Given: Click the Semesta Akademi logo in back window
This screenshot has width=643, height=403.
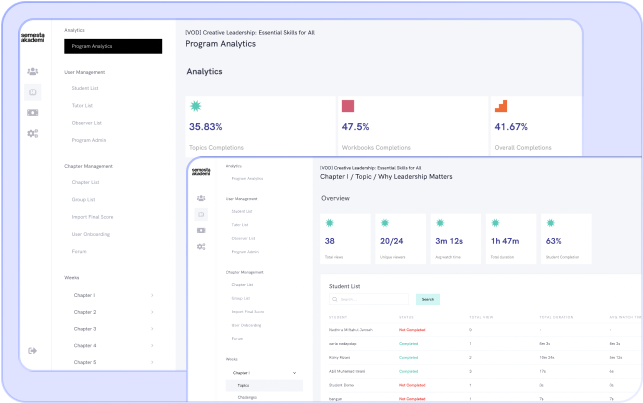Looking at the screenshot, I should tap(33, 37).
